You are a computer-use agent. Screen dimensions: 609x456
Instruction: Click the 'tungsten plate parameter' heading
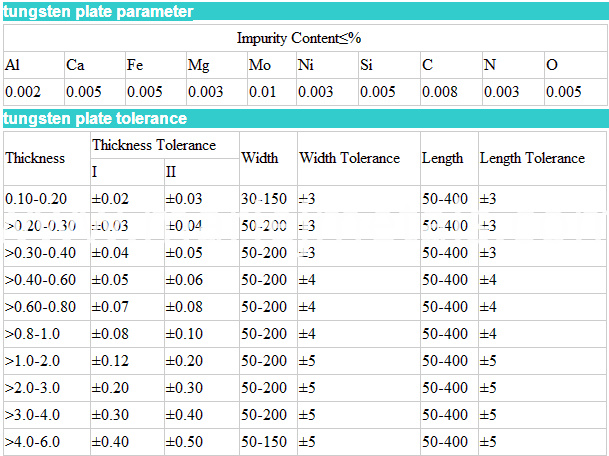point(98,11)
